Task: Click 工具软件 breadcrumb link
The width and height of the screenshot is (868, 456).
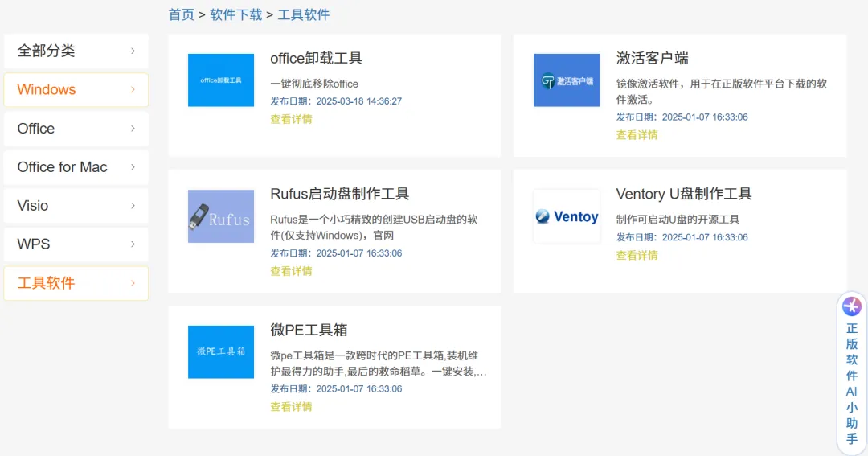Action: pos(303,15)
